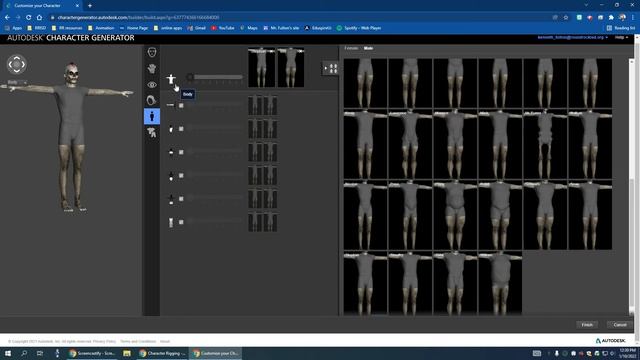Click the hips body part icon
The width and height of the screenshot is (640, 360).
pyautogui.click(x=171, y=176)
